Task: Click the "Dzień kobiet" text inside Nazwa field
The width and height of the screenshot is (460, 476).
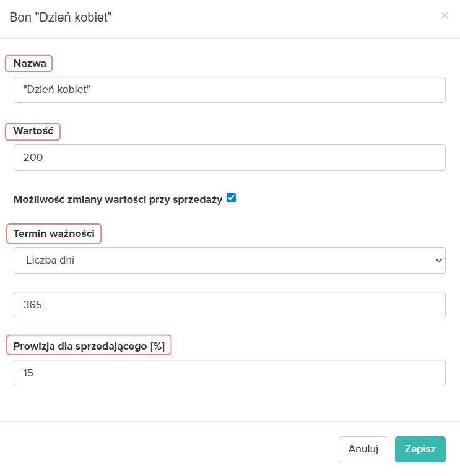Action: 57,90
